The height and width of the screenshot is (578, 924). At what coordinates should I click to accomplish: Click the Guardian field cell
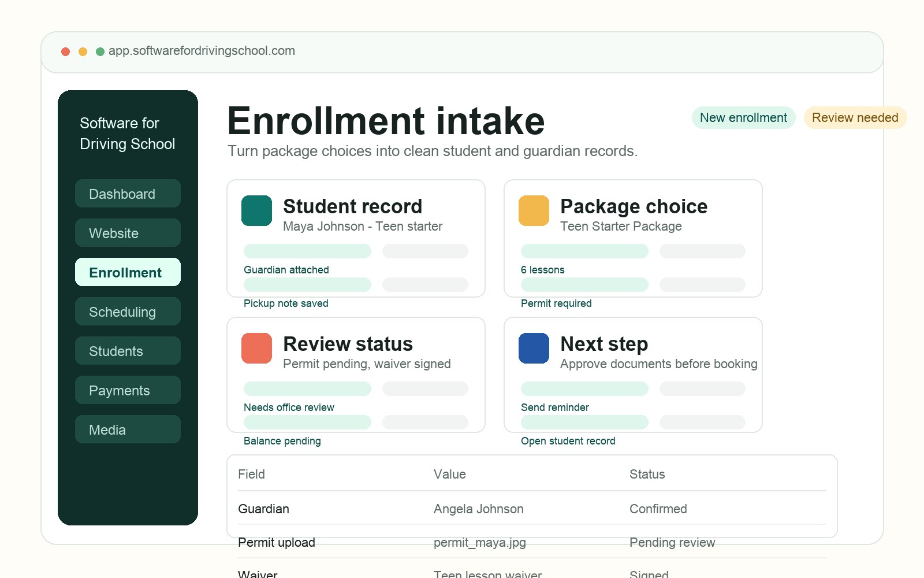(x=263, y=509)
